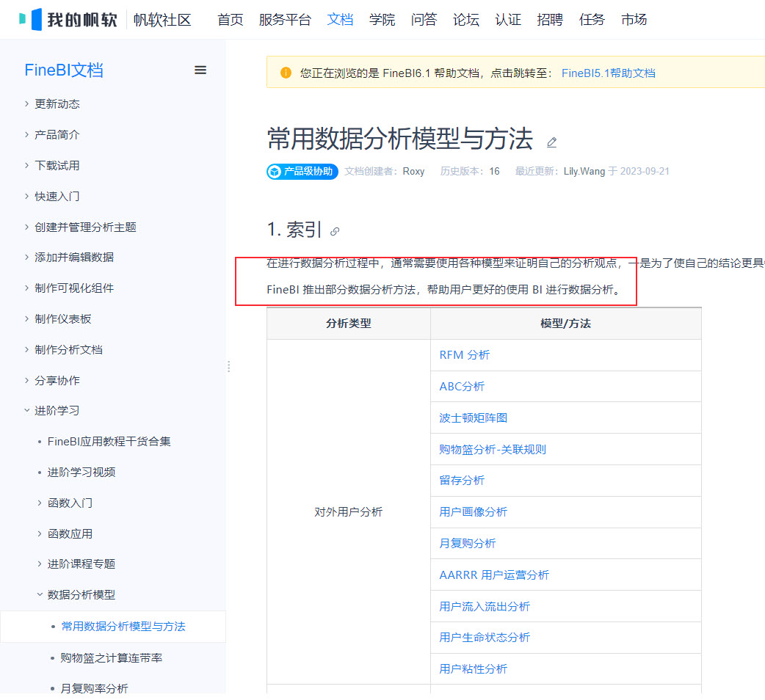Click the 历史版本: 16 text

[470, 171]
